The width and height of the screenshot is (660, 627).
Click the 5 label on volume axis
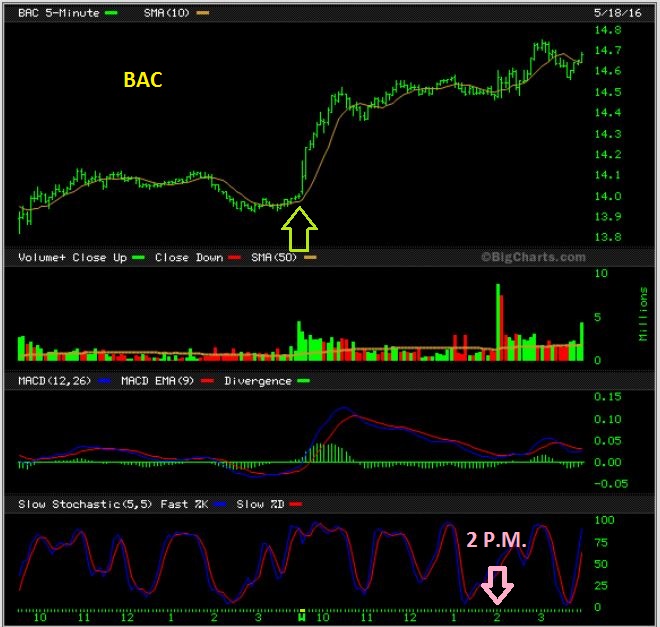pos(598,318)
